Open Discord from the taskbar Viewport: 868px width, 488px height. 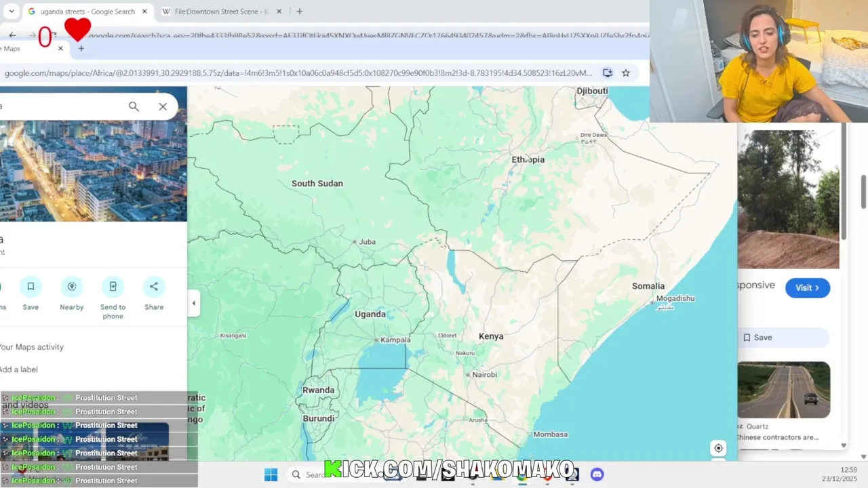597,474
